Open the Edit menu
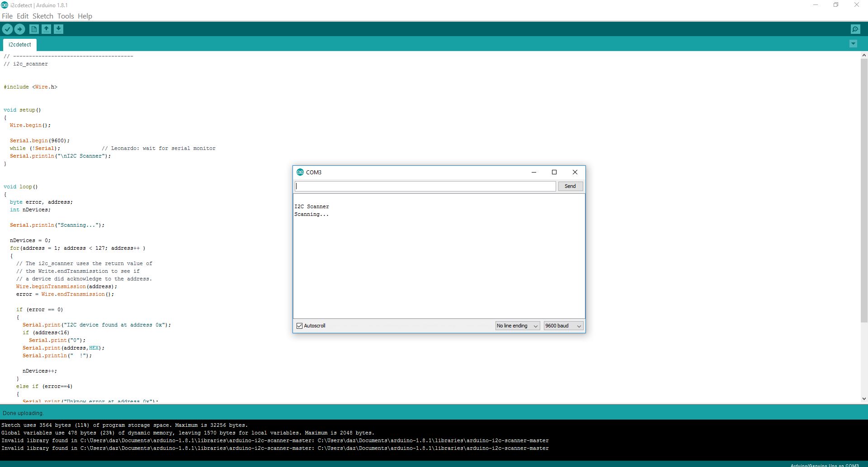Image resolution: width=868 pixels, height=467 pixels. click(x=23, y=16)
